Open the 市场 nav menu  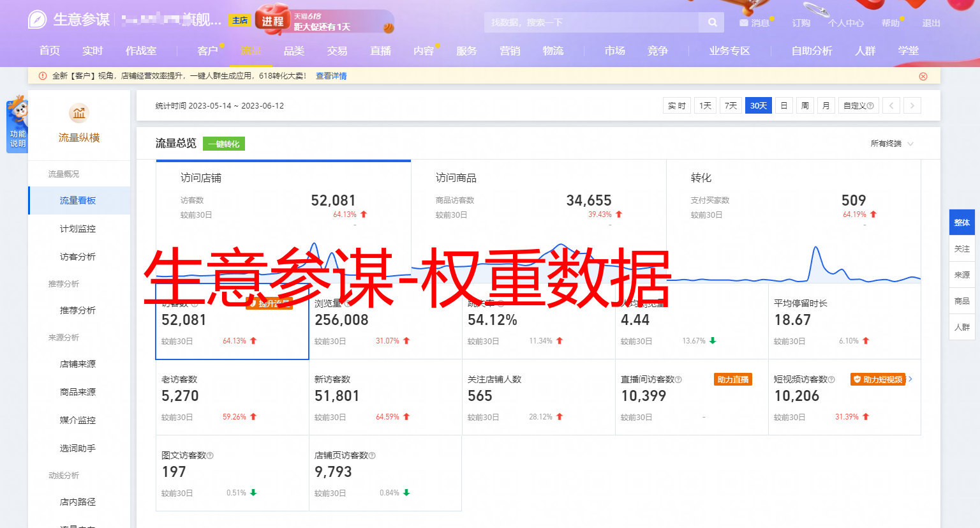point(615,50)
